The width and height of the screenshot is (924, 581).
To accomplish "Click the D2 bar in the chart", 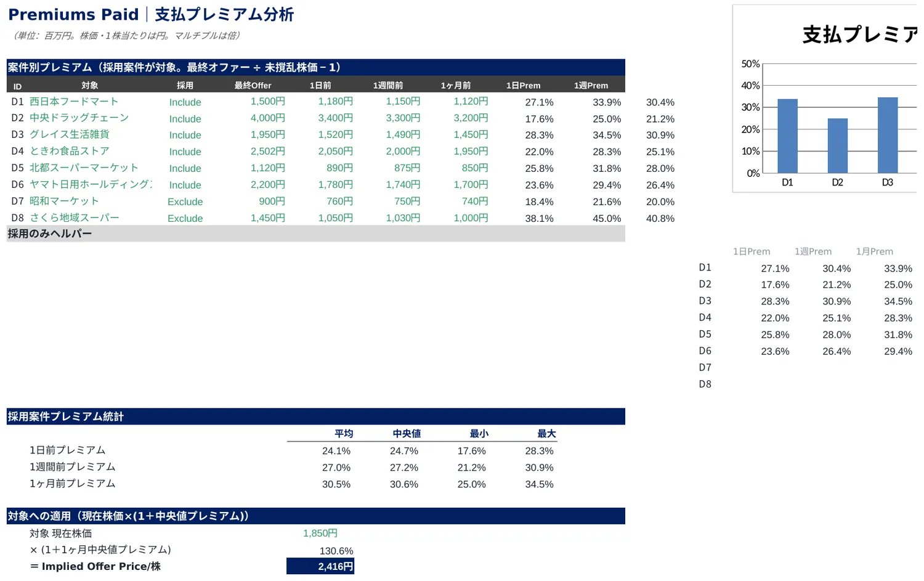I will tap(838, 146).
